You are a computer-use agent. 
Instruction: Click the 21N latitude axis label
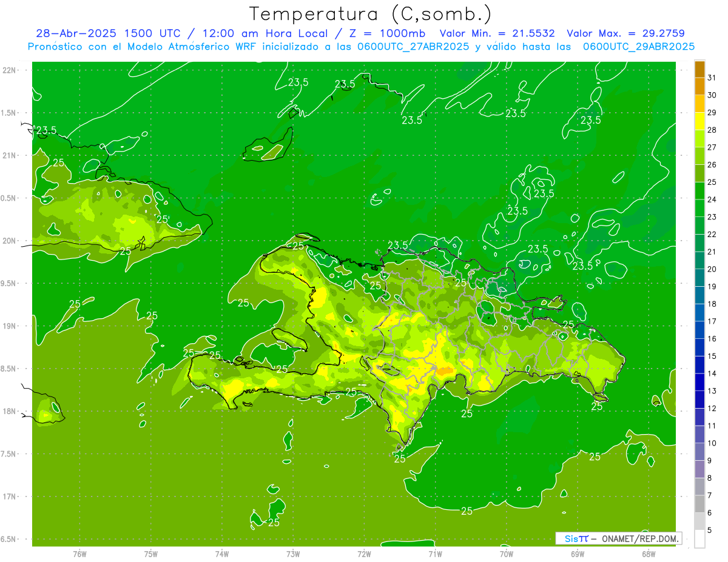9,155
